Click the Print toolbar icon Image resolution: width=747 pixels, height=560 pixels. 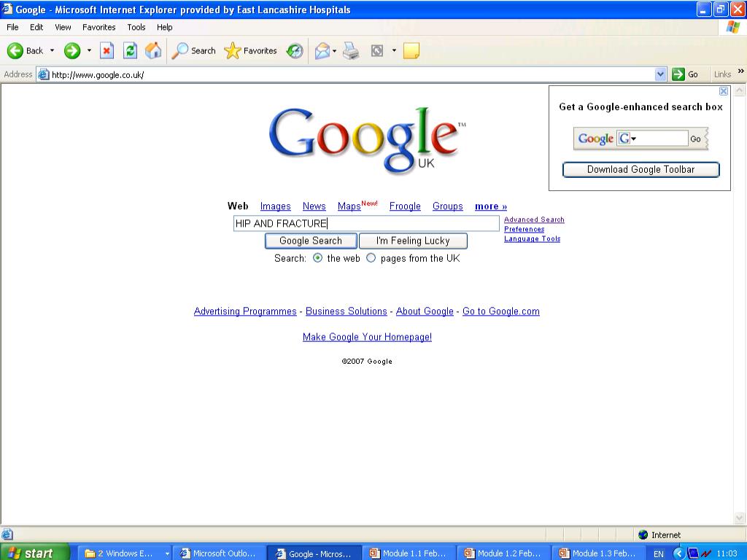(351, 50)
